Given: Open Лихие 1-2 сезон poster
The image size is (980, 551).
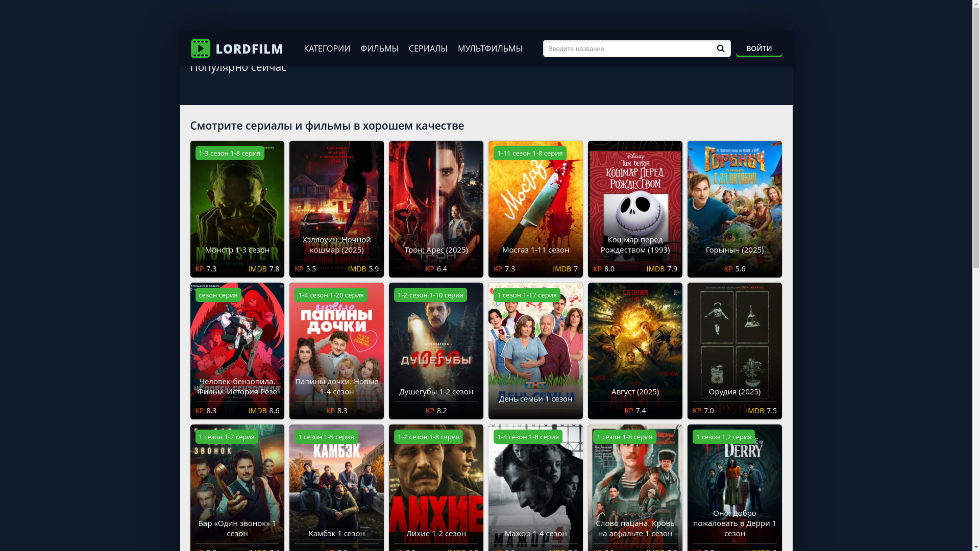Looking at the screenshot, I should point(436,487).
